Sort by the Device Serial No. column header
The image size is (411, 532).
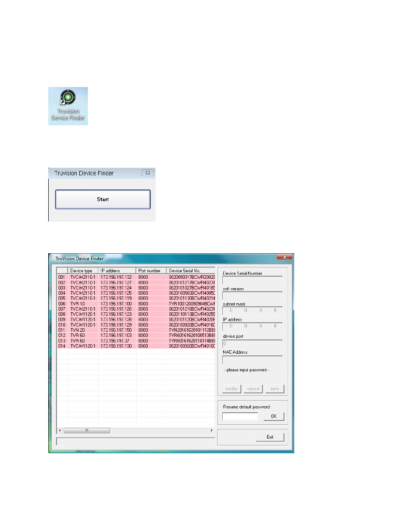pos(191,271)
